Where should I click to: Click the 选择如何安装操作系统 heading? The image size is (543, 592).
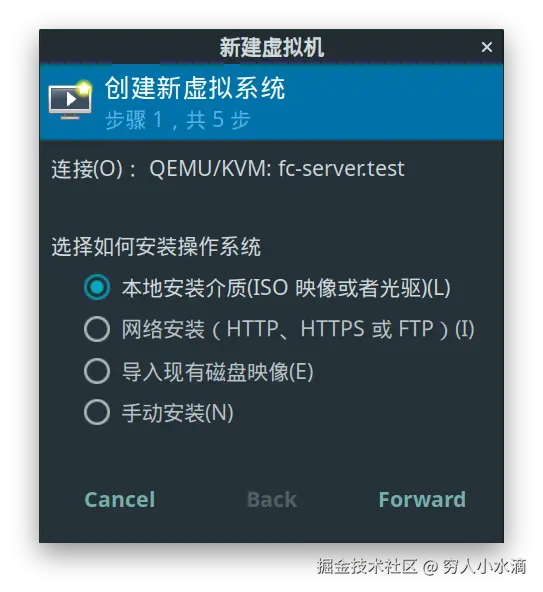[156, 247]
